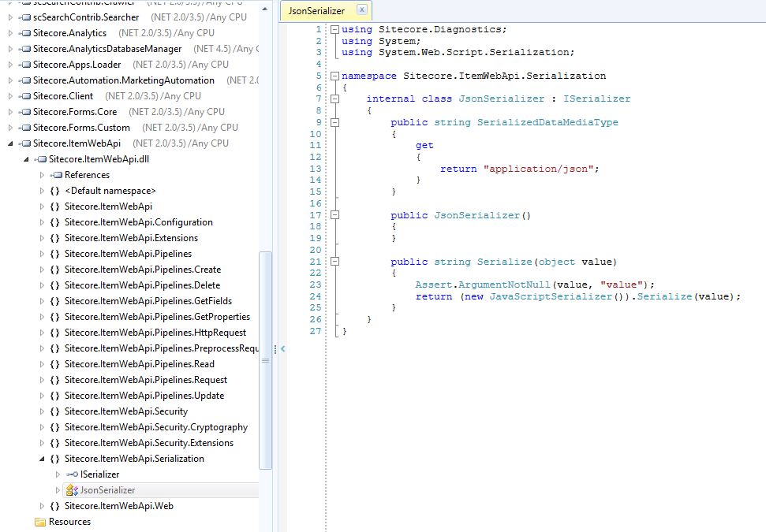Click the Sitecore.ItemWebApi.Web namespace braces icon
The height and width of the screenshot is (532, 766).
(x=55, y=506)
